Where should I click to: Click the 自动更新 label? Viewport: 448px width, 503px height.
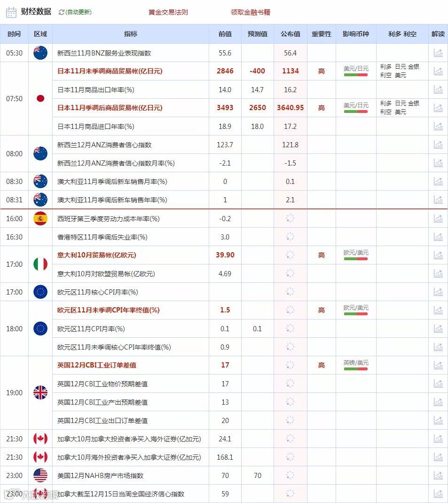coord(79,12)
